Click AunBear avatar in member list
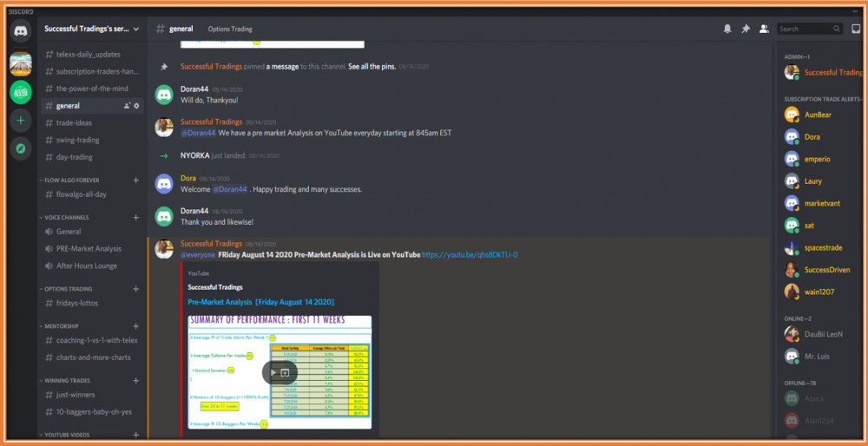The width and height of the screenshot is (868, 446). tap(792, 115)
